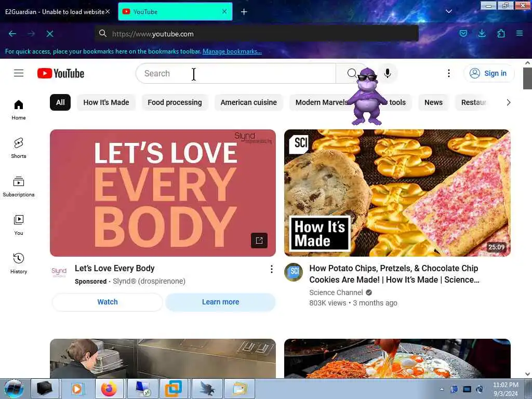This screenshot has height=399, width=532.
Task: Select the How It's Made chip
Action: pos(106,102)
